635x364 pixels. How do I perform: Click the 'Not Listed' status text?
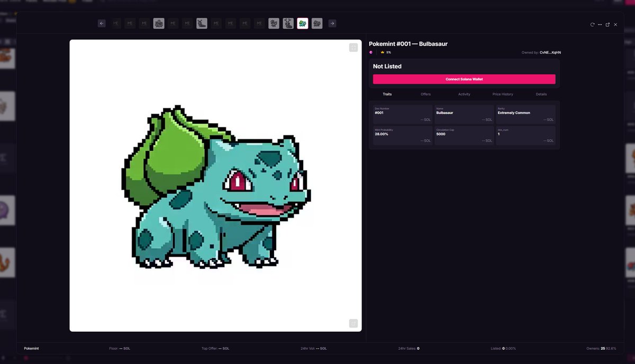(387, 66)
